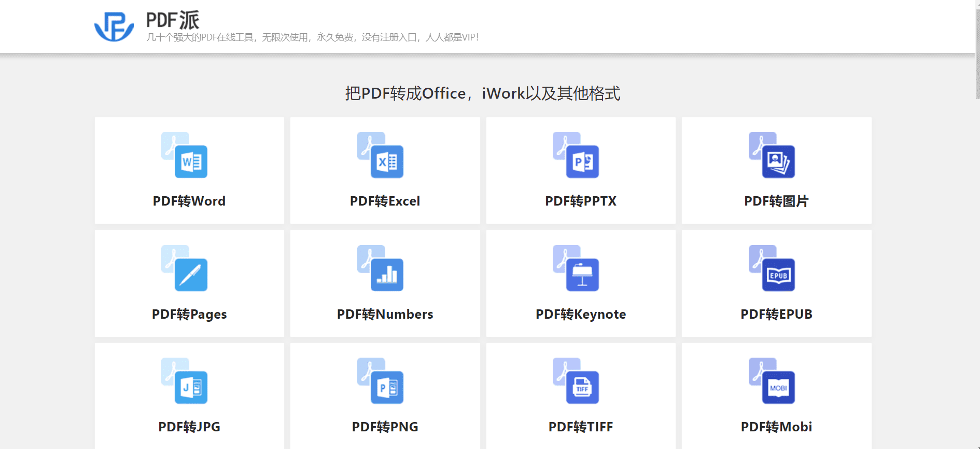Screen dimensions: 980x449
Task: Select the PDF转PNG label
Action: pos(385,427)
